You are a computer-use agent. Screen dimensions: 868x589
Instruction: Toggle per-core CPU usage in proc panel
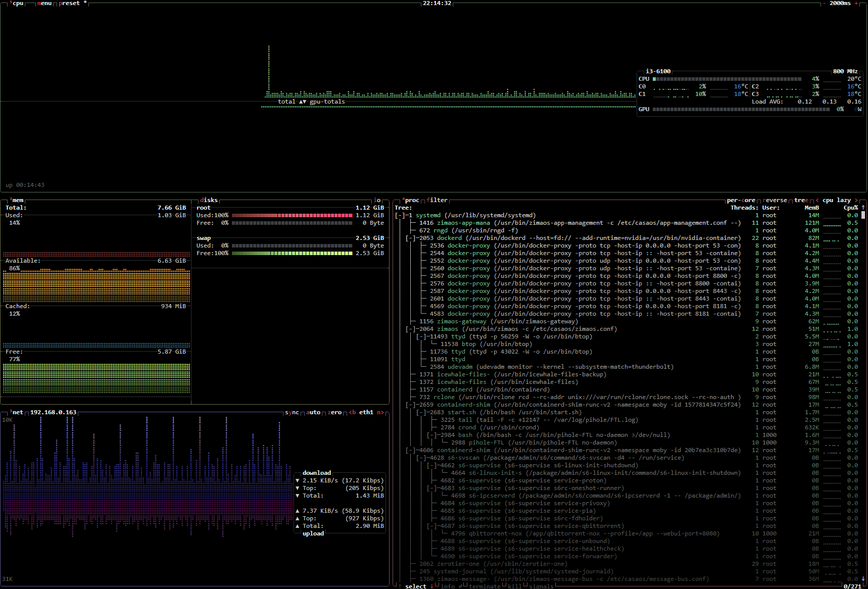741,201
